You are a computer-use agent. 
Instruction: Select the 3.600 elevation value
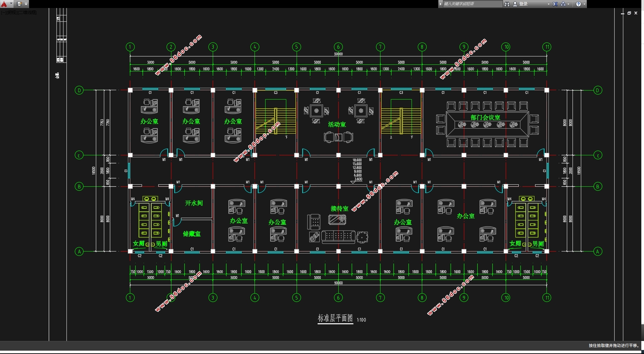pos(358,179)
